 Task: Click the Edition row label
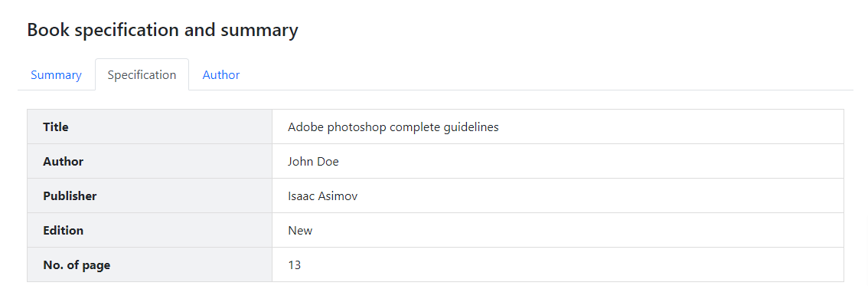coord(63,230)
